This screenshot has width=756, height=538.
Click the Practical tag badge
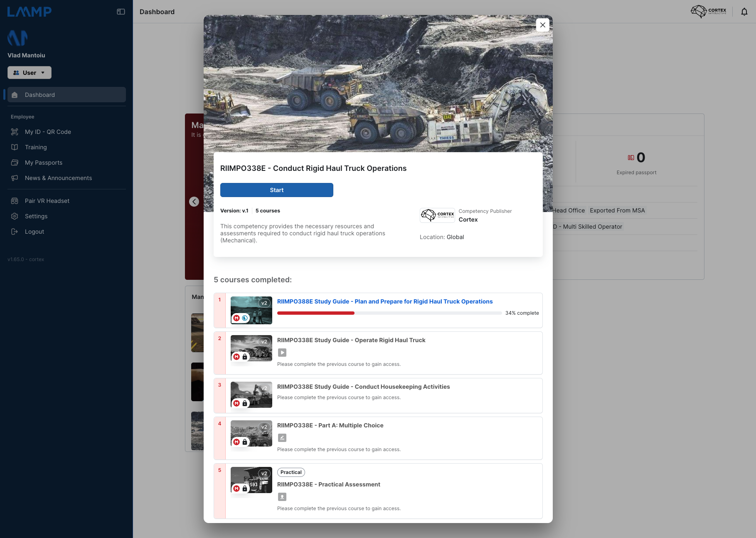pos(291,472)
